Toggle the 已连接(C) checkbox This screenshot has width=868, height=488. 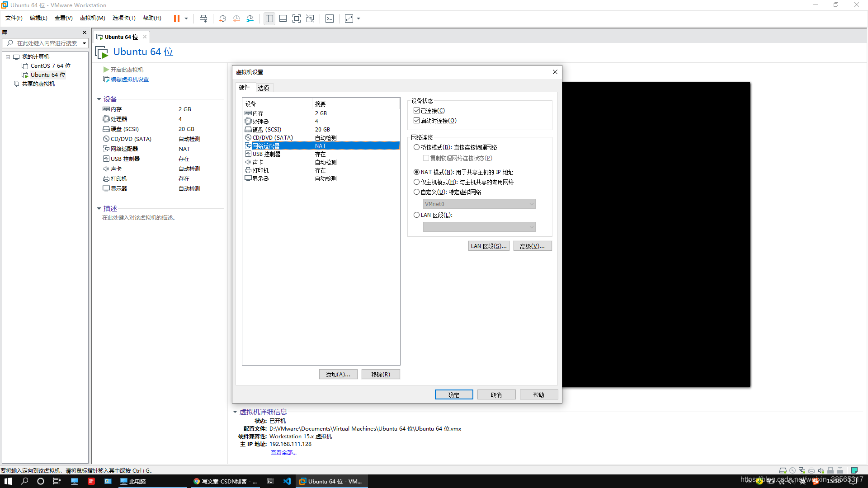(x=416, y=111)
